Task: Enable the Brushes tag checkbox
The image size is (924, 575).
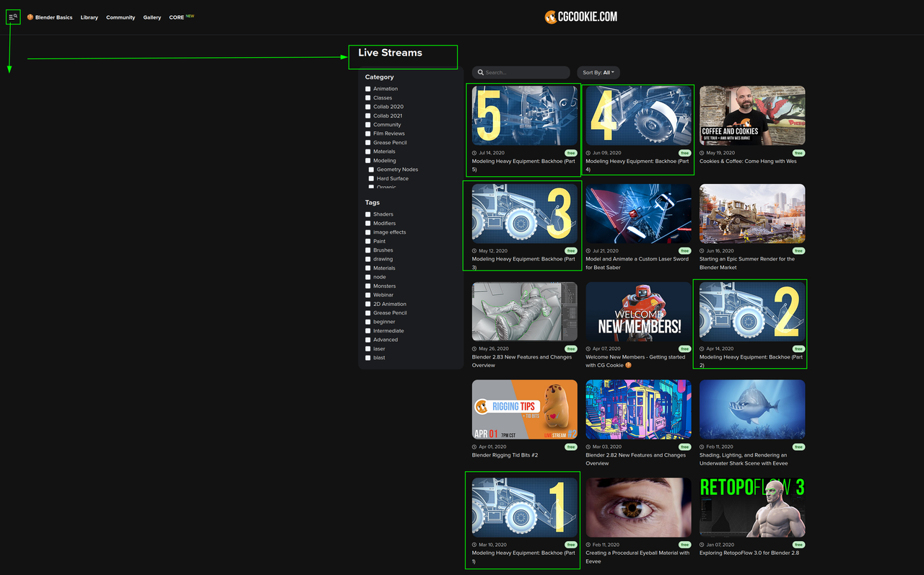Action: pyautogui.click(x=368, y=250)
